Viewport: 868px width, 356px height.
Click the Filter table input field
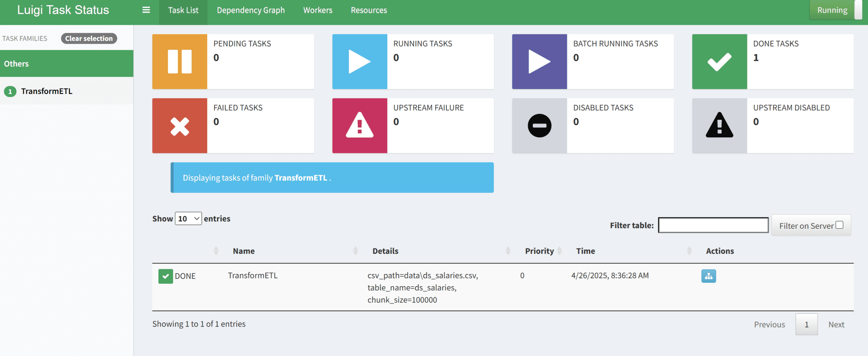713,225
